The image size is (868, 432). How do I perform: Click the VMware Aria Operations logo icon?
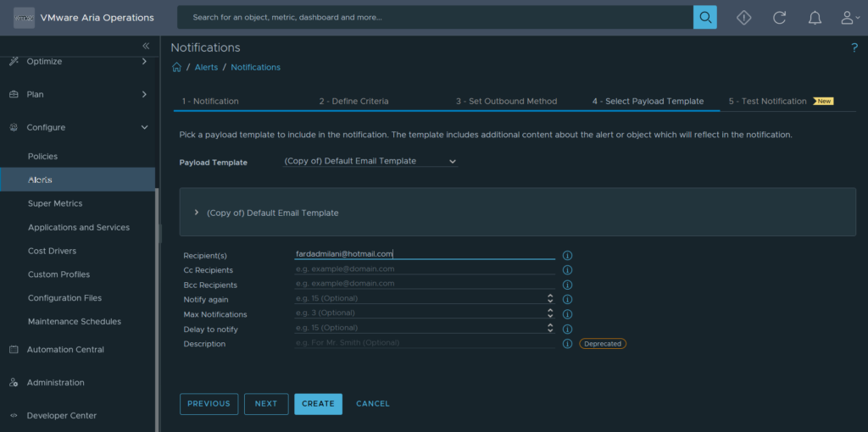tap(24, 18)
